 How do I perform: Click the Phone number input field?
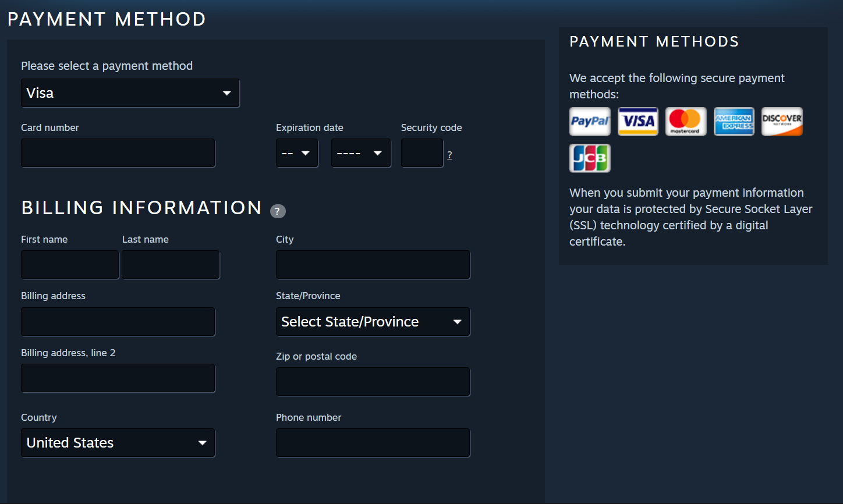pyautogui.click(x=373, y=443)
